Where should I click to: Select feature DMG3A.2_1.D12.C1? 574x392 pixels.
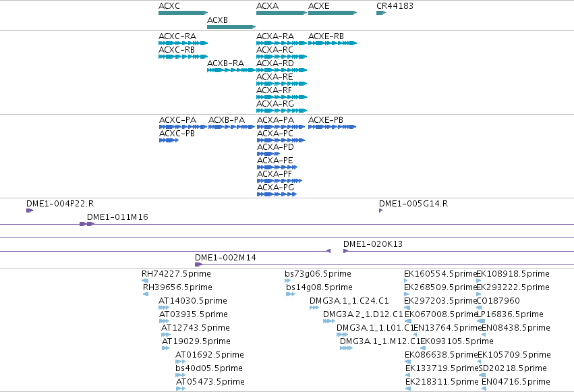pos(329,321)
